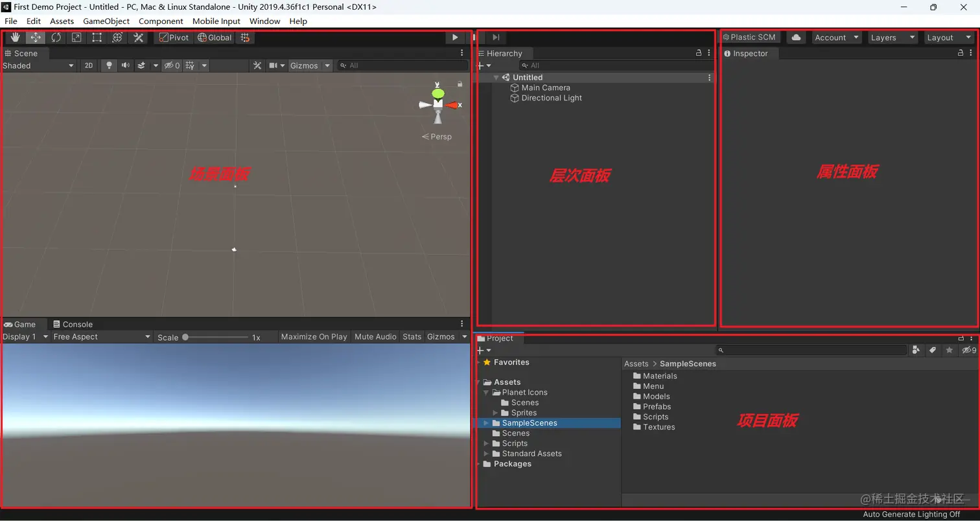Screen dimensions: 980x521
Task: Open the Layers dropdown
Action: [x=893, y=38]
